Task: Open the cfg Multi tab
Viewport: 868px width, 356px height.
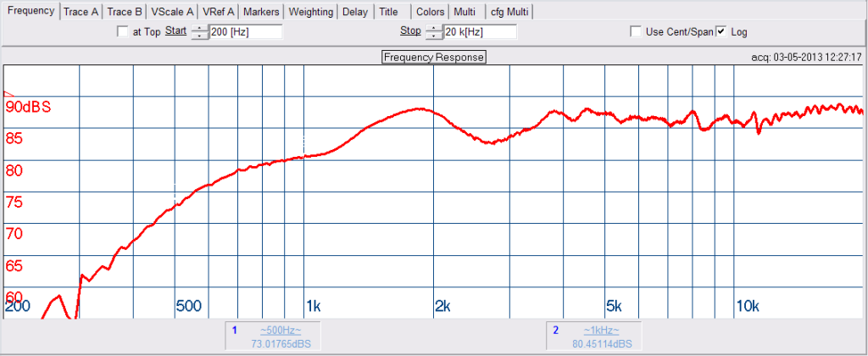Action: [509, 12]
